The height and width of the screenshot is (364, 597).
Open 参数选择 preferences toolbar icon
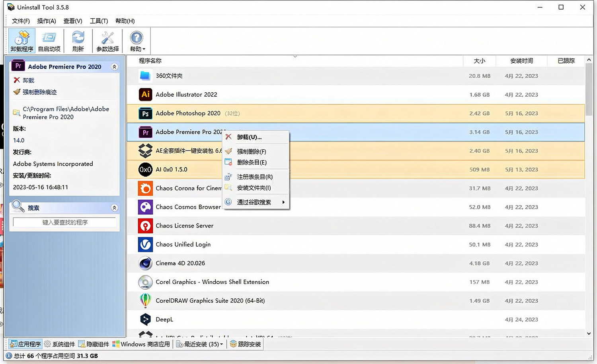pyautogui.click(x=107, y=41)
